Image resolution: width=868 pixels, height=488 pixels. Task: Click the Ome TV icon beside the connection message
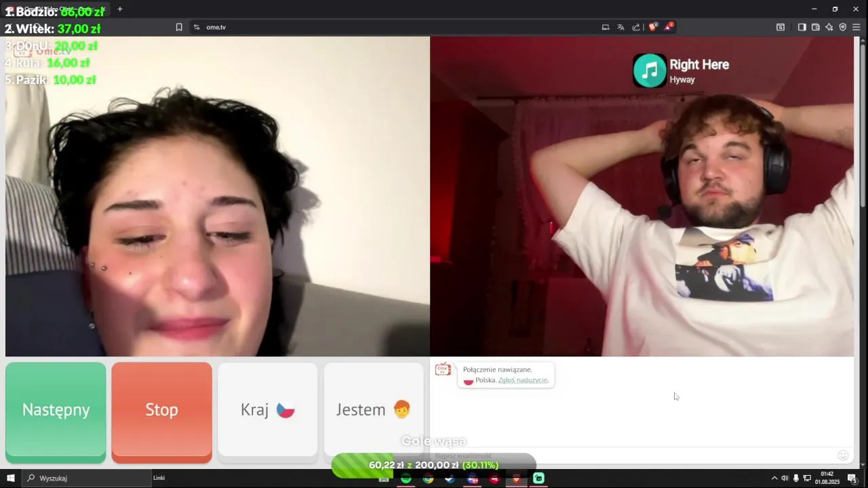pos(443,369)
